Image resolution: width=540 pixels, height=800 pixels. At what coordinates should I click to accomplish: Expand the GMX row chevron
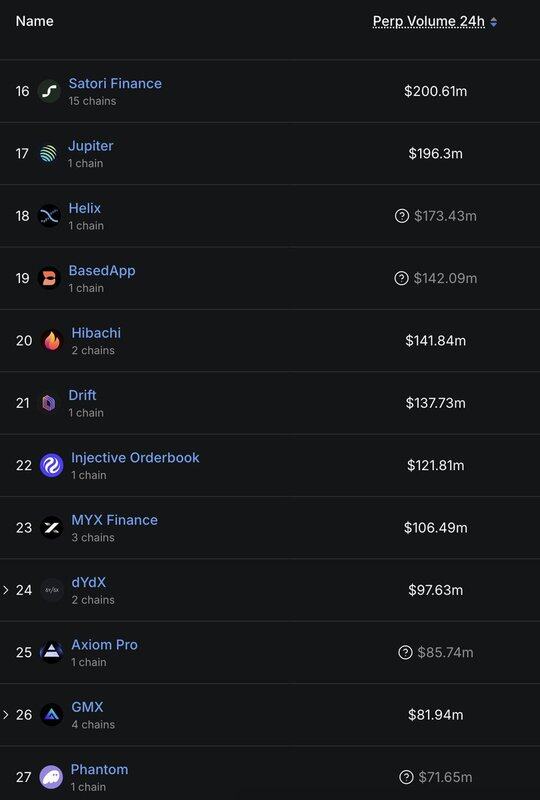pos(6,714)
